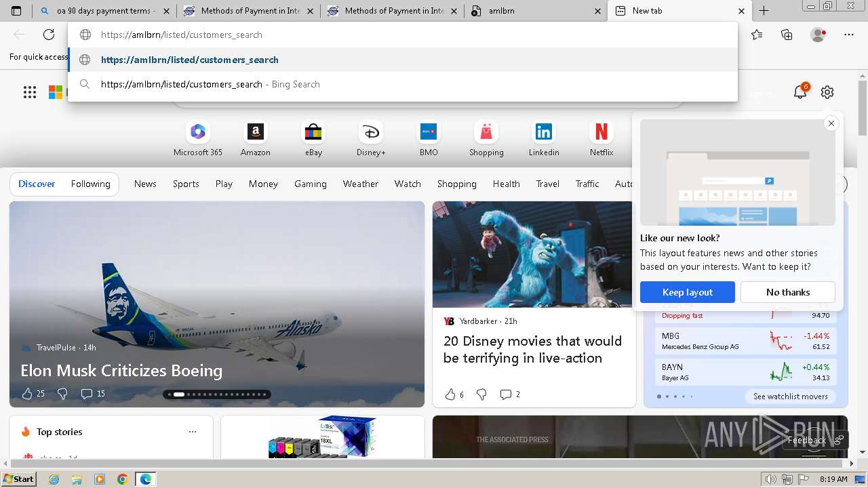Click in the address bar URL field
Screen dimensions: 868x488
coord(403,35)
